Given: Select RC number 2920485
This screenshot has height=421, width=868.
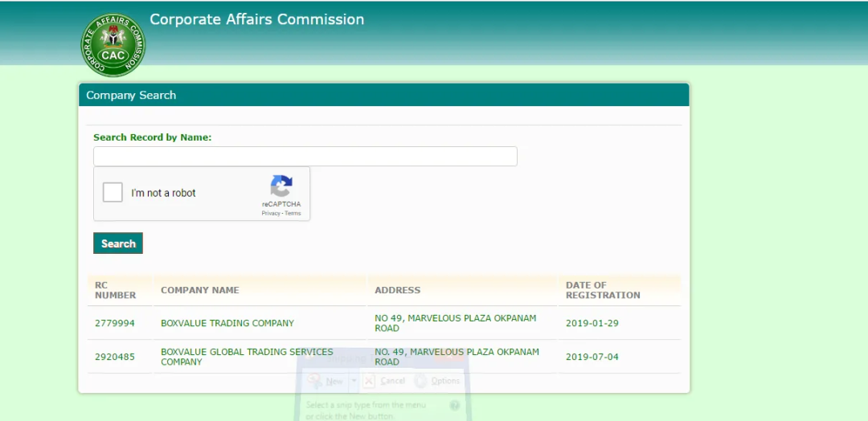Looking at the screenshot, I should click(x=115, y=358).
